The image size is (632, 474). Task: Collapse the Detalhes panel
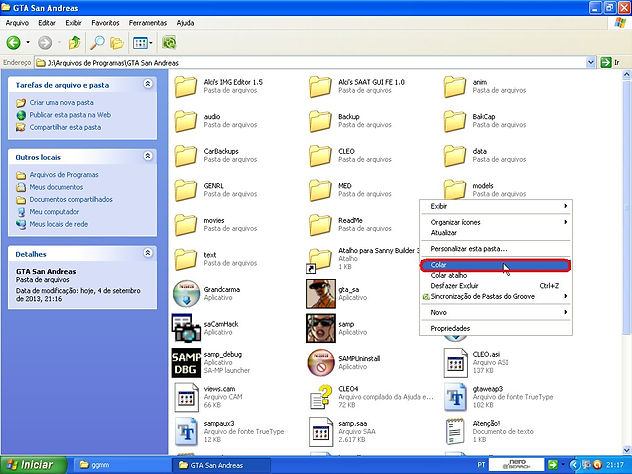coord(148,253)
